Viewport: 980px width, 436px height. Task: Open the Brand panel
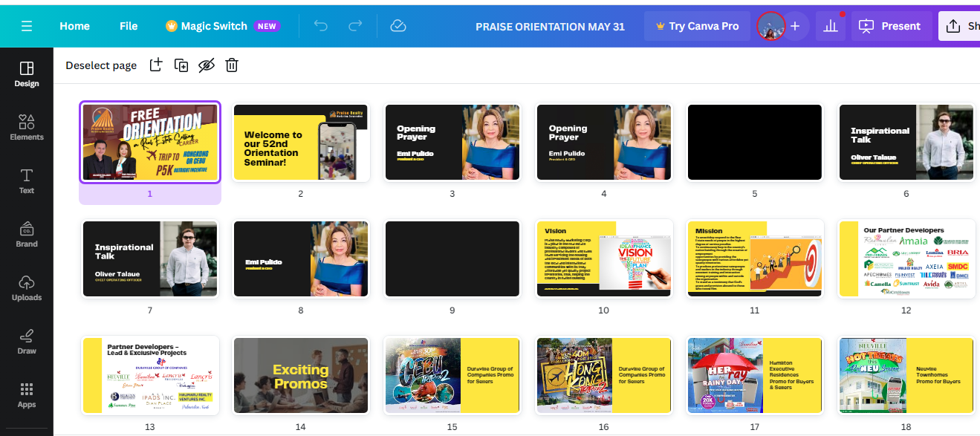(27, 235)
